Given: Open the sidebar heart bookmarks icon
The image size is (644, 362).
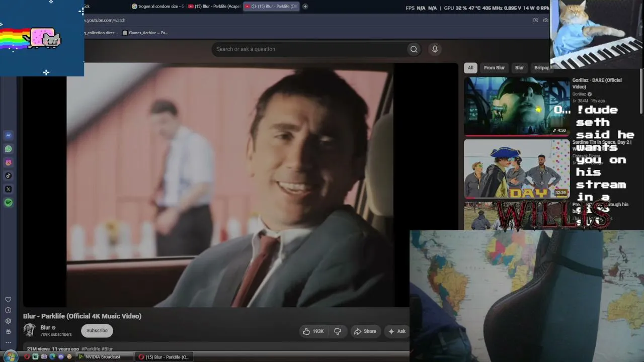Looking at the screenshot, I should (8, 300).
